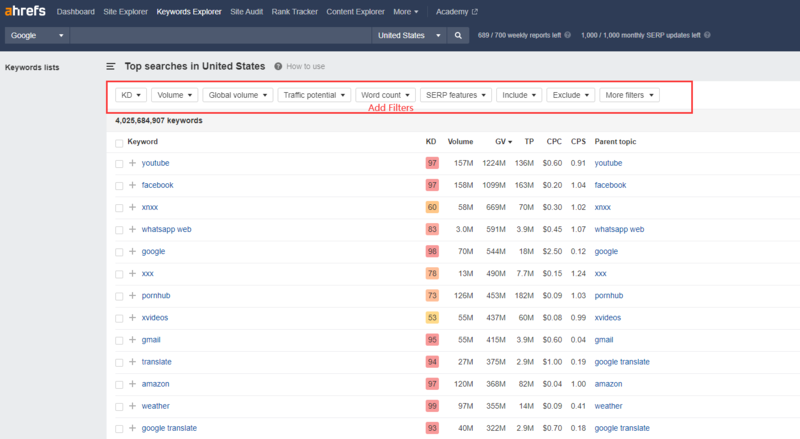
Task: Click help icon next to weekly reports left
Action: (567, 35)
